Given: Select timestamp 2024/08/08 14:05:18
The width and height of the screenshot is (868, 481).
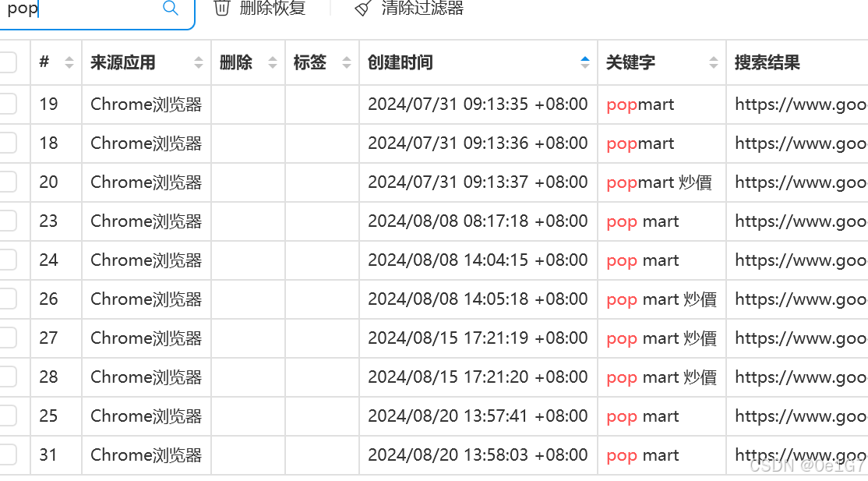Looking at the screenshot, I should [477, 299].
